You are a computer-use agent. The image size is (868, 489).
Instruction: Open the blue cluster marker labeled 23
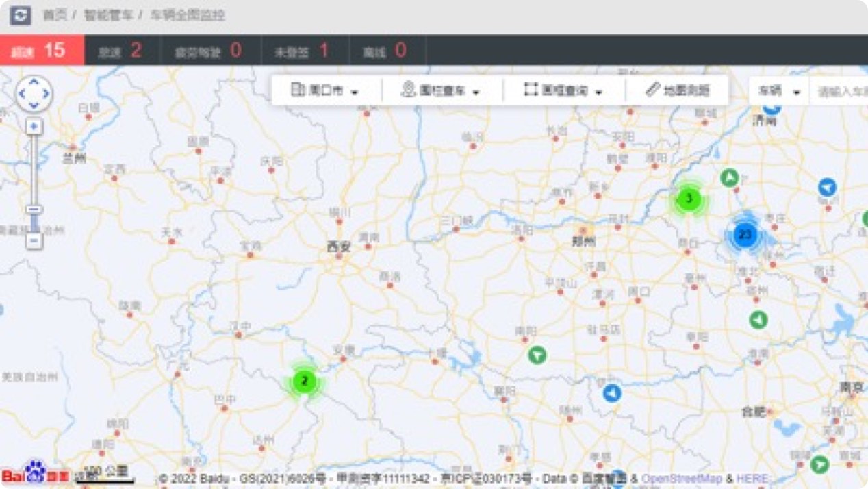pyautogui.click(x=745, y=236)
